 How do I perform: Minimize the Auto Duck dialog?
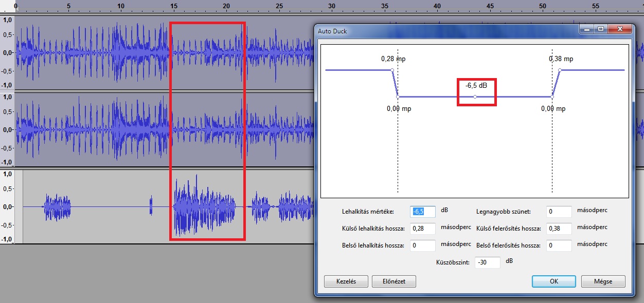pyautogui.click(x=587, y=30)
